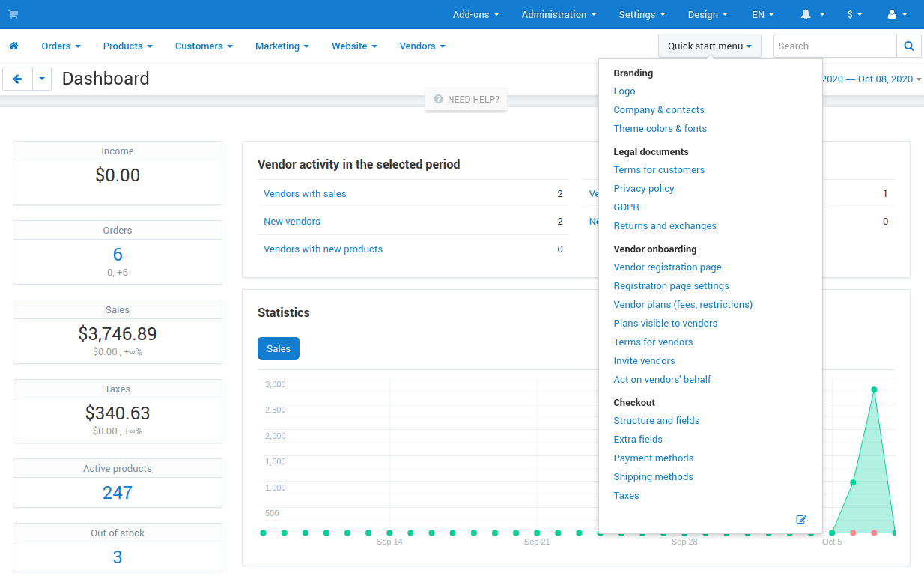Image resolution: width=924 pixels, height=579 pixels.
Task: Click the Search input field
Action: coord(835,46)
